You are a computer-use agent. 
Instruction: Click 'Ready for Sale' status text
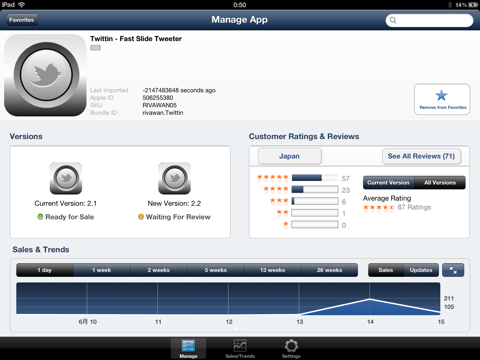(x=70, y=217)
